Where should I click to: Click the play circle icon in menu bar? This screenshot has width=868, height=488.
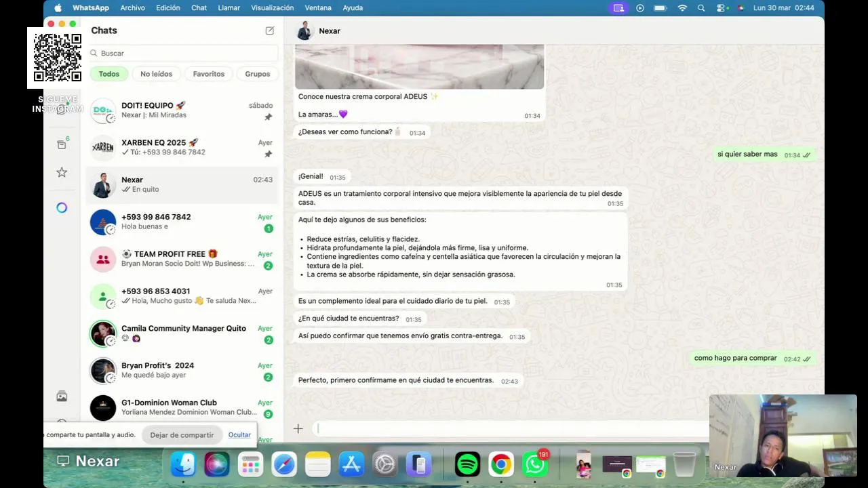[640, 8]
